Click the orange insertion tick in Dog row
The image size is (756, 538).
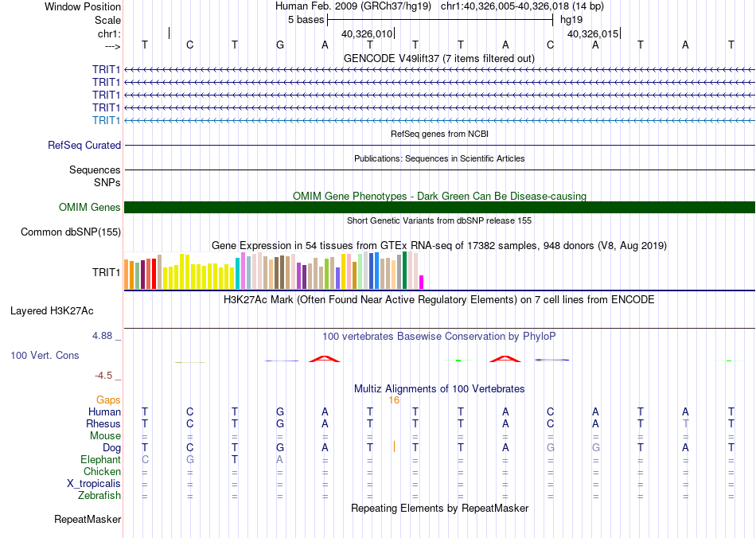[395, 446]
